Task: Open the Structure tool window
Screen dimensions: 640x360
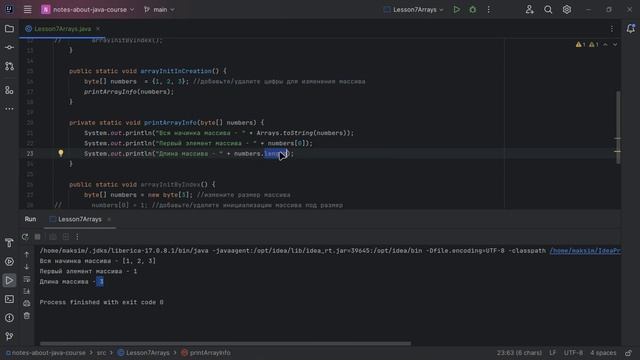Action: coord(9,90)
